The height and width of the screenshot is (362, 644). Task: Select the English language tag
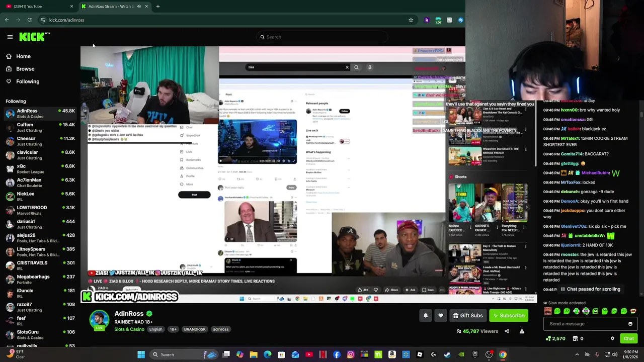pos(155,329)
